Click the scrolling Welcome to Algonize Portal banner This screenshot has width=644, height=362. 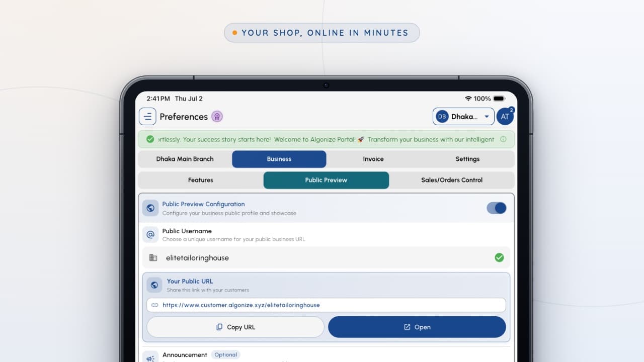point(326,139)
